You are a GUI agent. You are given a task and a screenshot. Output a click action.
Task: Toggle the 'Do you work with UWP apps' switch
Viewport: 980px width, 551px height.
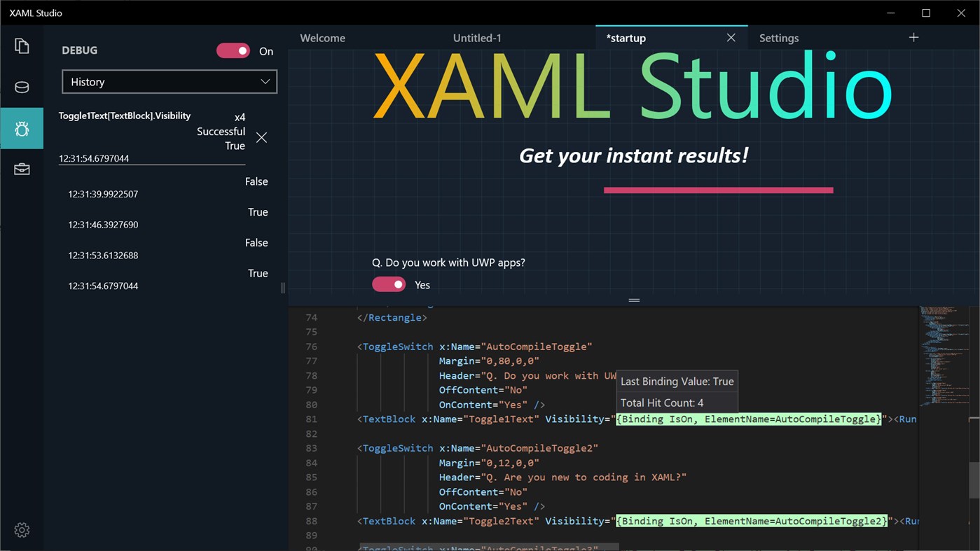coord(389,284)
